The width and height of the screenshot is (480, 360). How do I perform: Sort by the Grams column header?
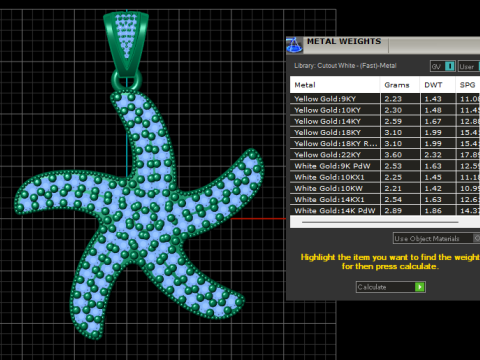coord(399,85)
